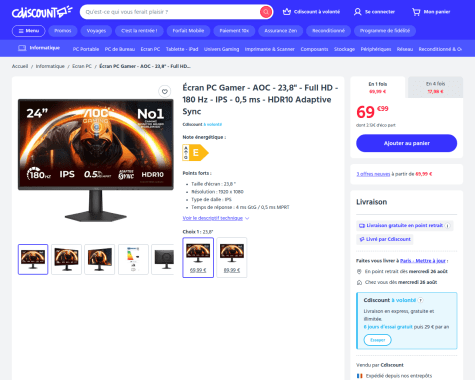The width and height of the screenshot is (475, 380).
Task: Click Paris - Mettre à jour link
Action: tap(423, 261)
